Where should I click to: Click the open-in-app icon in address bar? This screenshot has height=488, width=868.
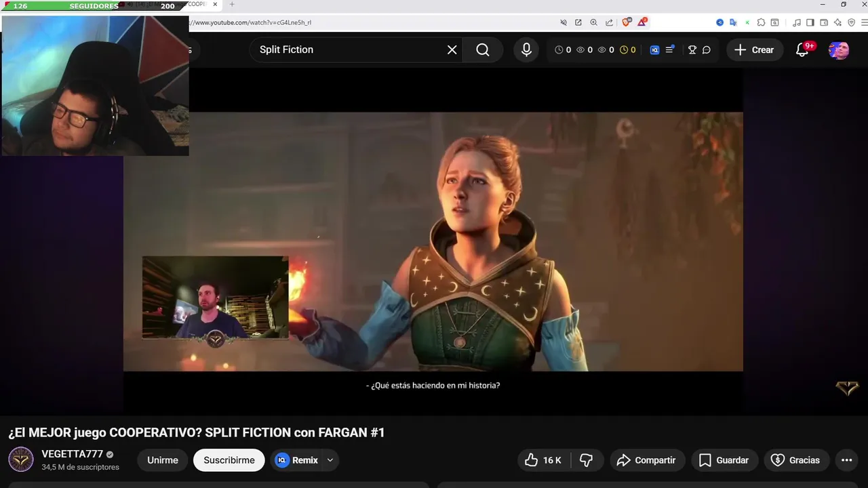click(x=578, y=22)
